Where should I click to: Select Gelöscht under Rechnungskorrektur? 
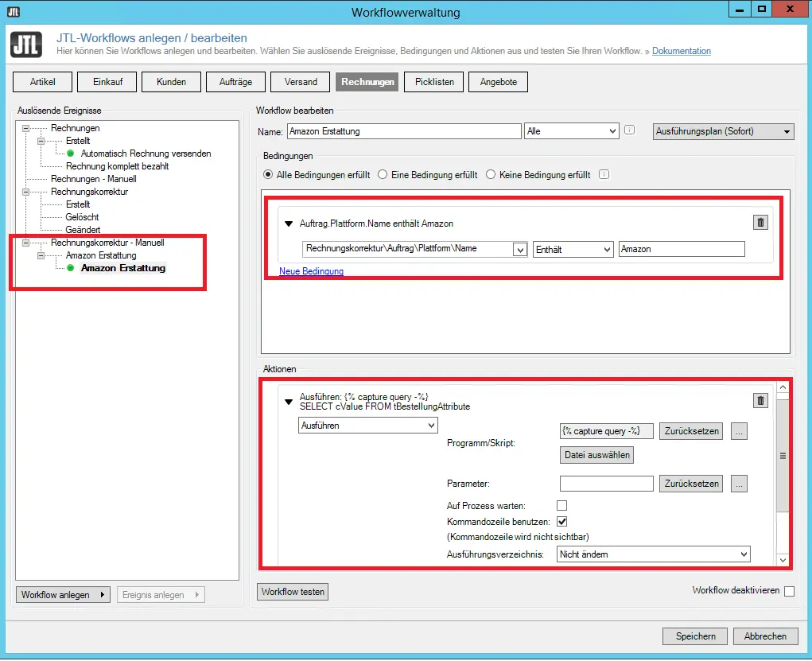tap(82, 217)
